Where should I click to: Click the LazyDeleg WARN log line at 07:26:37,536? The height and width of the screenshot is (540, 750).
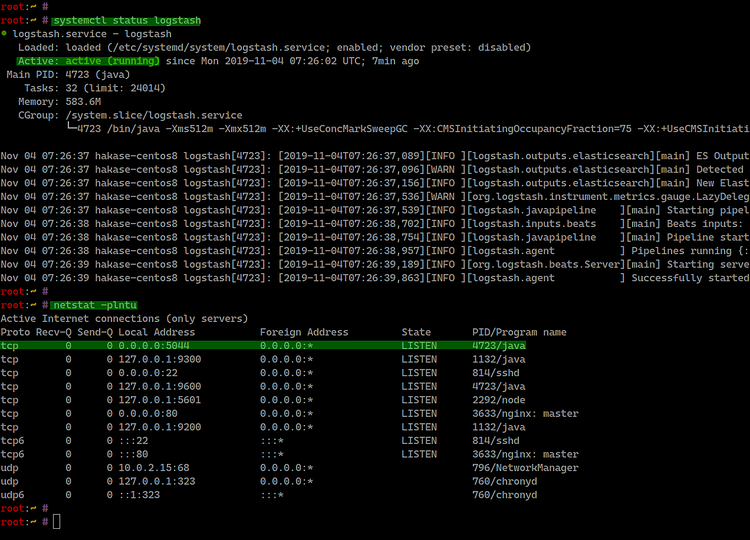click(375, 197)
